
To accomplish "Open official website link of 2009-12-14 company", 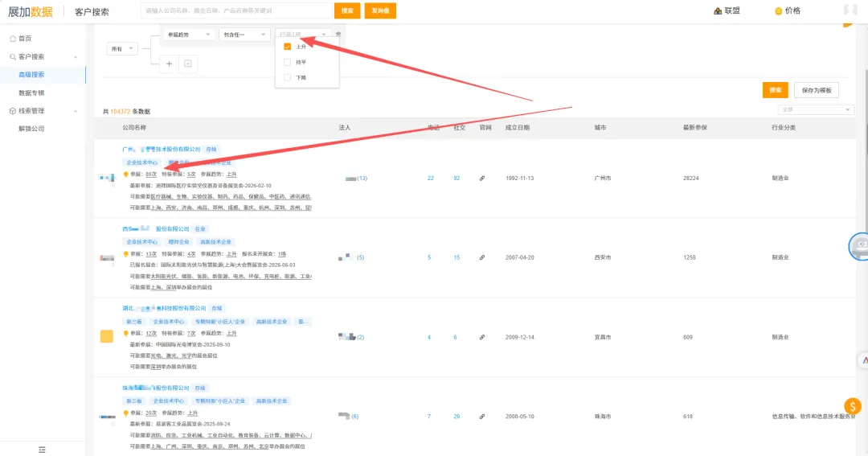I will point(482,338).
